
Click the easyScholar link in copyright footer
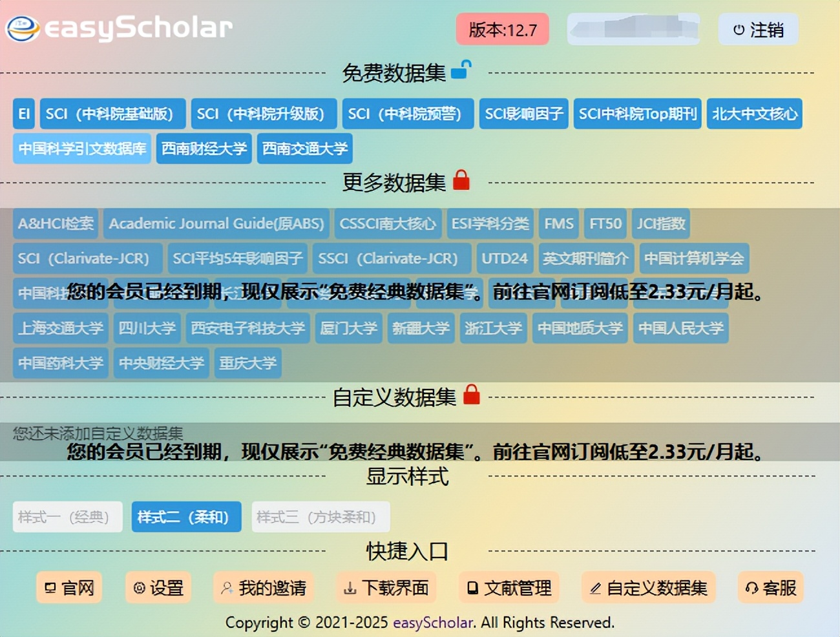tap(433, 623)
